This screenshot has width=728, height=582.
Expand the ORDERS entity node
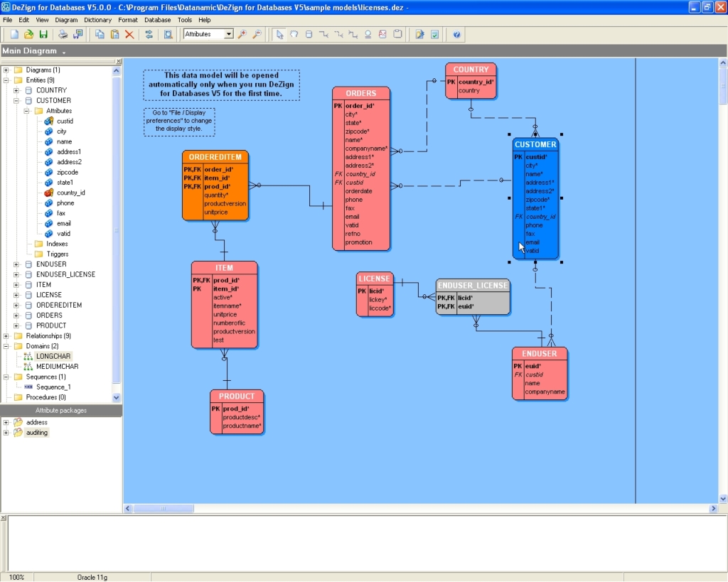coord(16,315)
